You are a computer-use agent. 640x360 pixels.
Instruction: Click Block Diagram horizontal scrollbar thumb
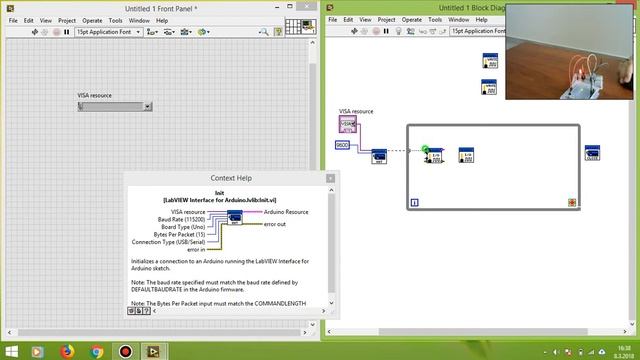483,332
